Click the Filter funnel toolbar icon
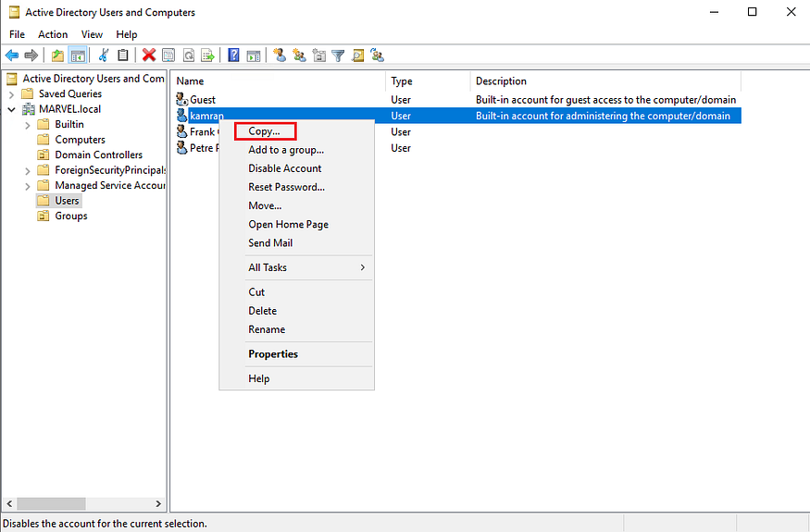Viewport: 810px width, 532px height. (338, 56)
